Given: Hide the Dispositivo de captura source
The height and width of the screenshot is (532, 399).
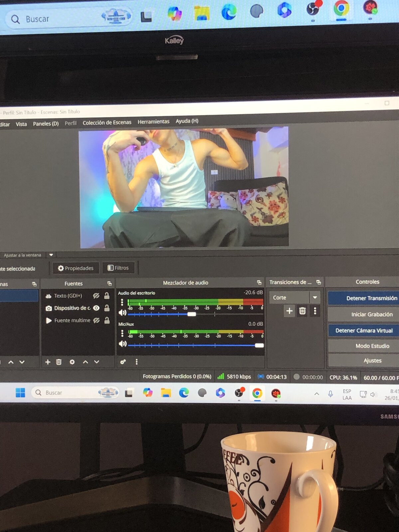Looking at the screenshot, I should [96, 308].
